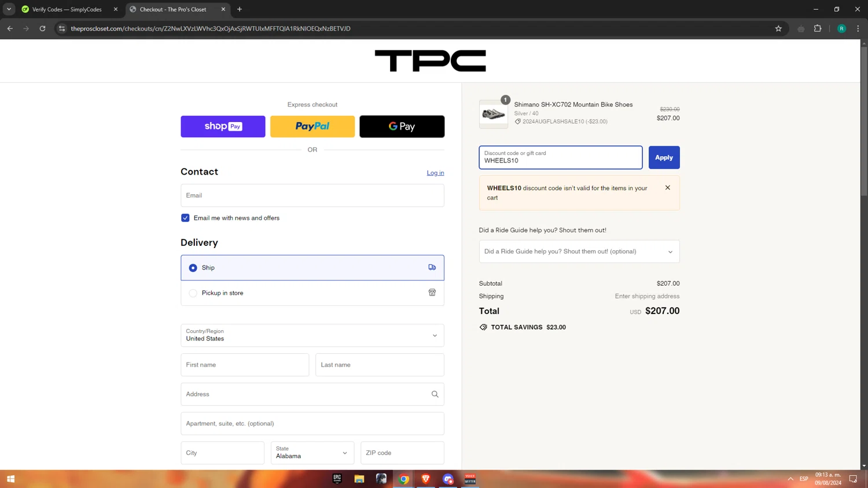Close the Checkout - The Pro's Closet tab
This screenshot has height=488, width=868.
point(223,9)
